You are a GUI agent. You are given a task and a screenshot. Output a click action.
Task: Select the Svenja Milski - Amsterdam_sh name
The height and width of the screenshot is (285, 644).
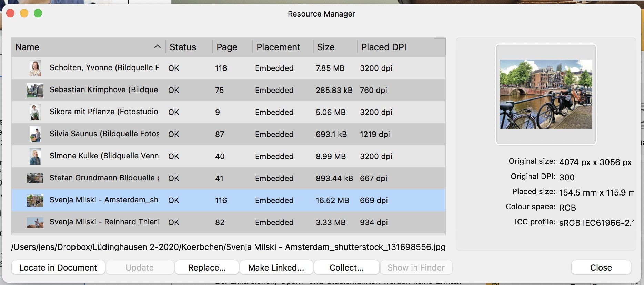104,200
